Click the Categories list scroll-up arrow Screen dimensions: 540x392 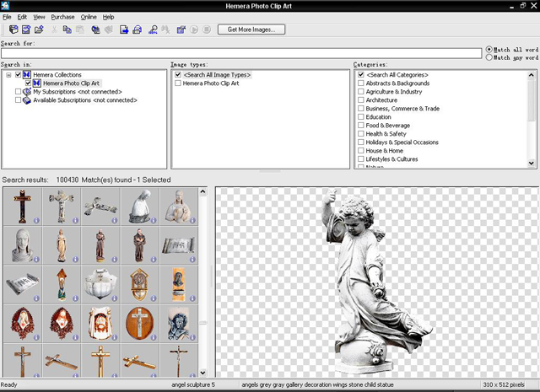tap(532, 75)
